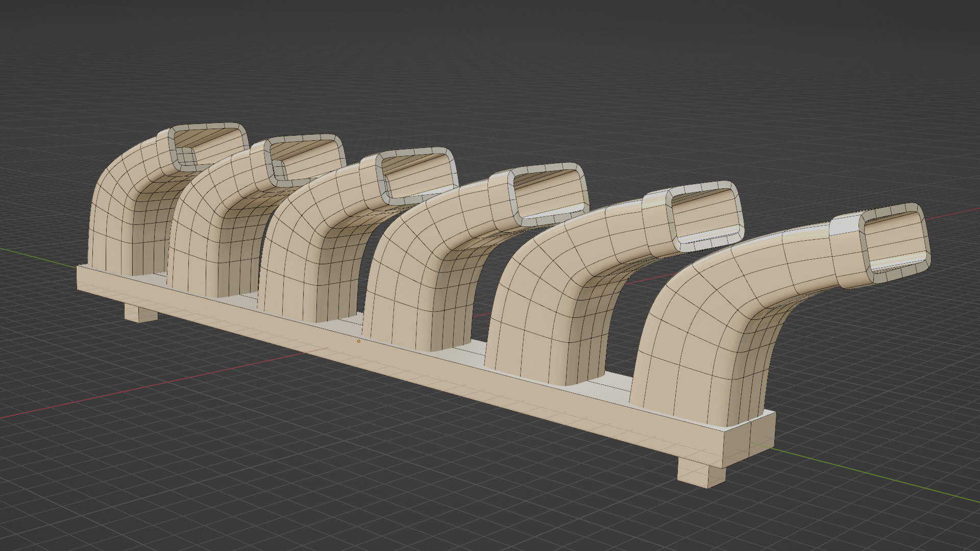The height and width of the screenshot is (551, 980).
Task: Click the orange object origin dot
Action: (359, 341)
